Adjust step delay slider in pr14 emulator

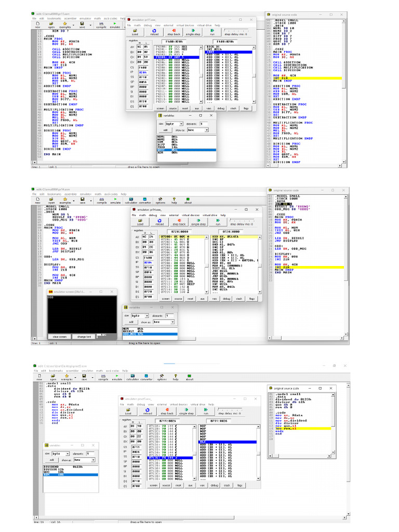tap(243, 220)
